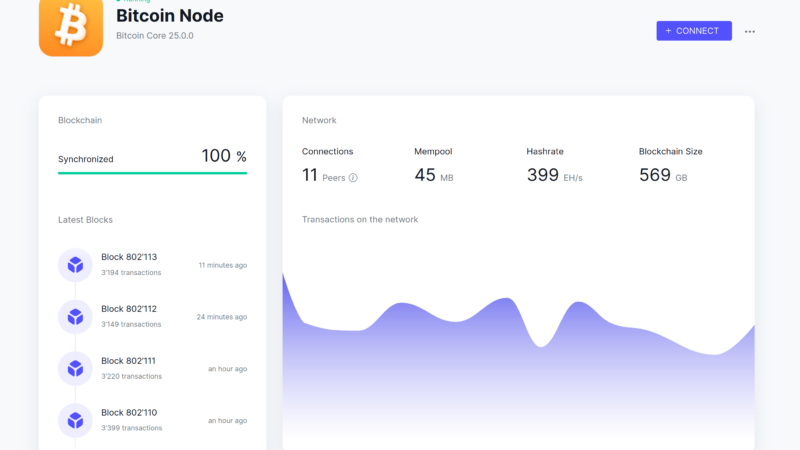The height and width of the screenshot is (450, 800).
Task: Click the Blockchain card title
Action: tap(80, 120)
